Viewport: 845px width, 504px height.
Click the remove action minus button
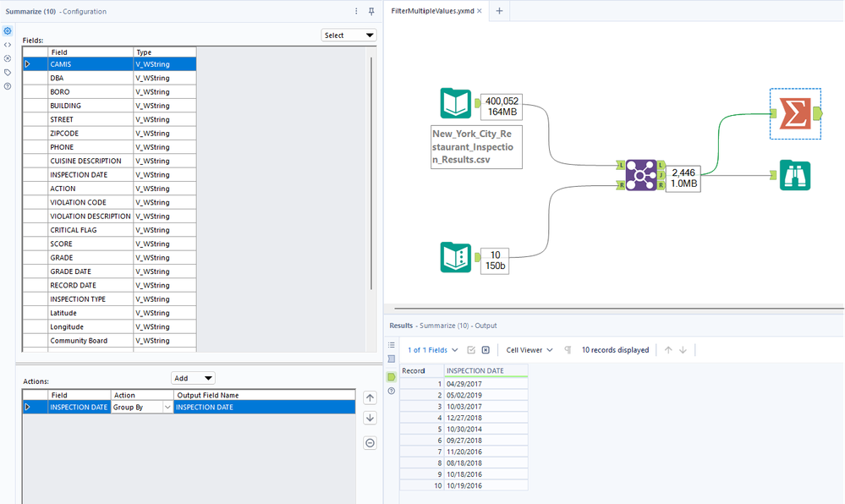pyautogui.click(x=370, y=443)
